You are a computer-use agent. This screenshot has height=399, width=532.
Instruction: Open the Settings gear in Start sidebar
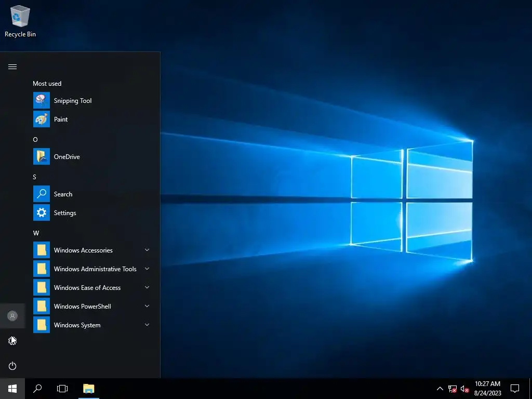click(12, 341)
